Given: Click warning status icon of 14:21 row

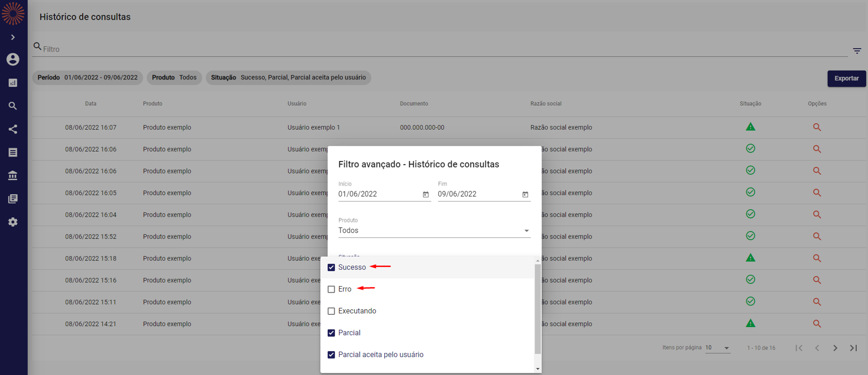Looking at the screenshot, I should pos(750,323).
